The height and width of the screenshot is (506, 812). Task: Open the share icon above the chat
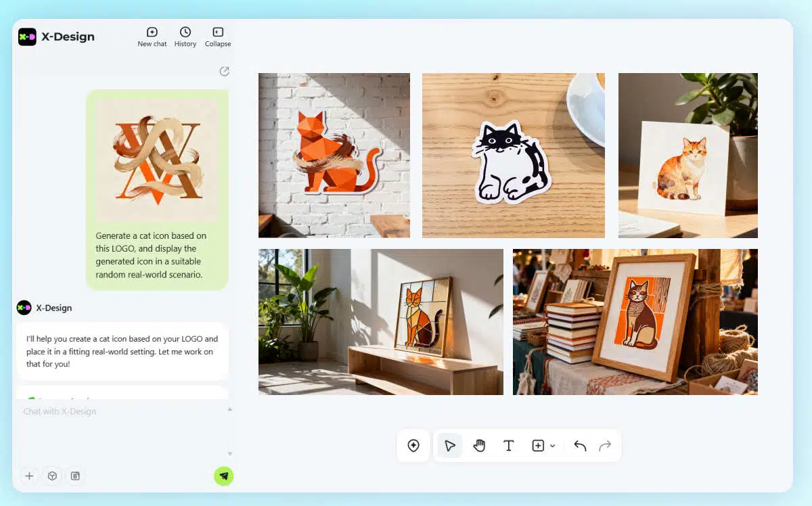click(225, 72)
